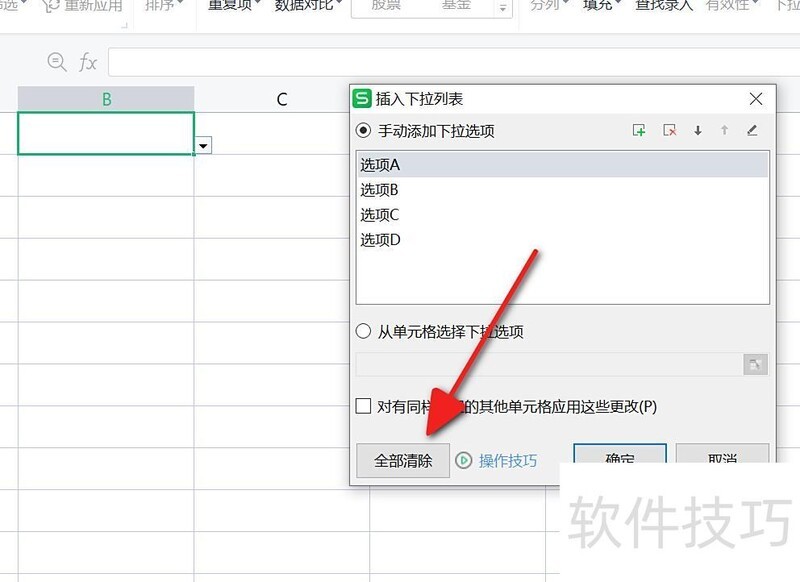Click the cell range selector icon
The height and width of the screenshot is (582, 800).
coord(755,364)
